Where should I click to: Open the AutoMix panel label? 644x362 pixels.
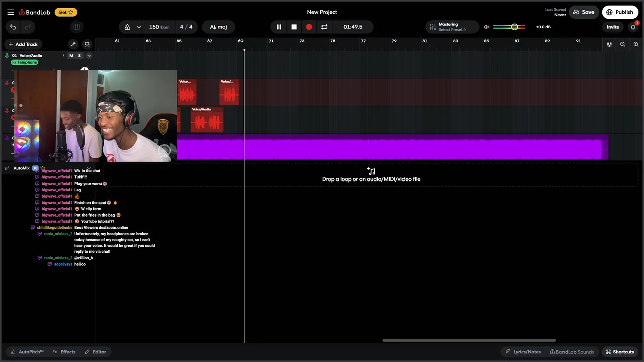(x=21, y=168)
